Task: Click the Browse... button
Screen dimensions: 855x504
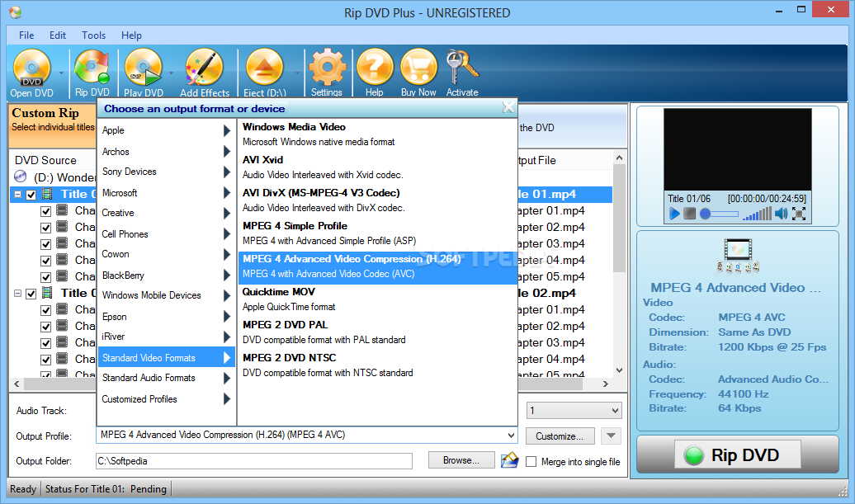Action: click(x=461, y=460)
